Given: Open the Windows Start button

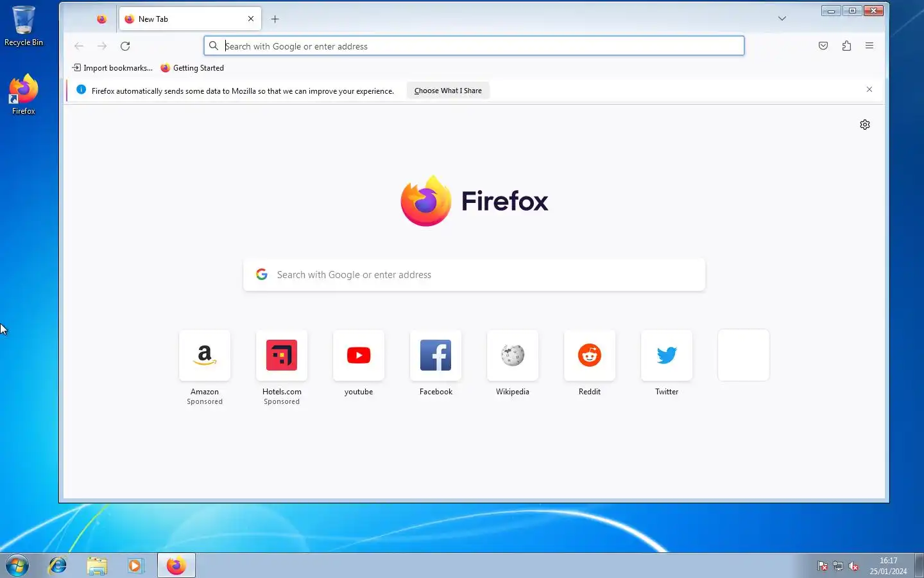Looking at the screenshot, I should 17,566.
